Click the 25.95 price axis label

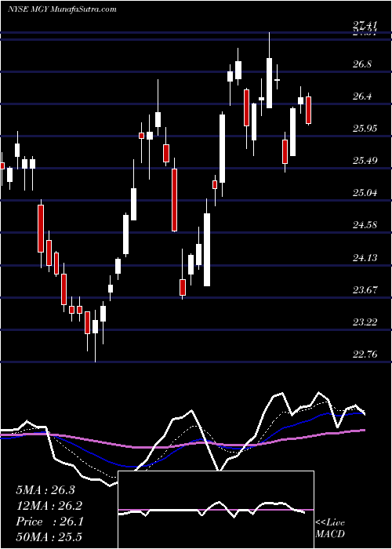(367, 128)
